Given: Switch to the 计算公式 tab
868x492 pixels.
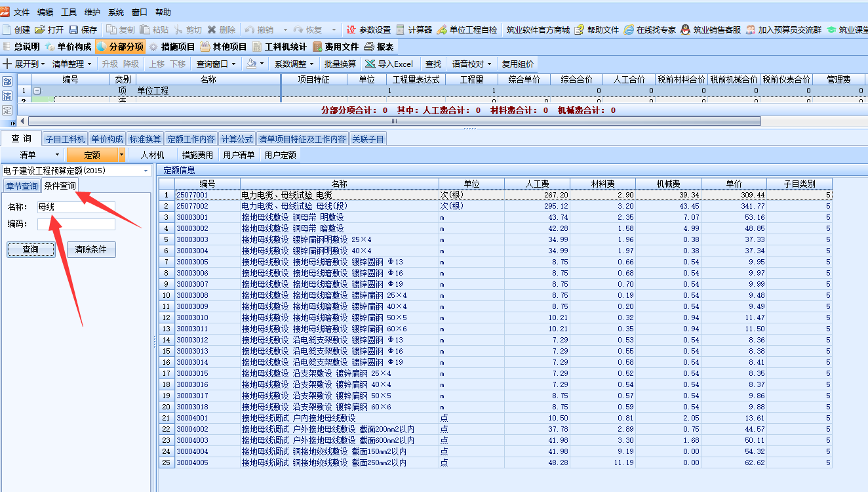Looking at the screenshot, I should (x=237, y=139).
